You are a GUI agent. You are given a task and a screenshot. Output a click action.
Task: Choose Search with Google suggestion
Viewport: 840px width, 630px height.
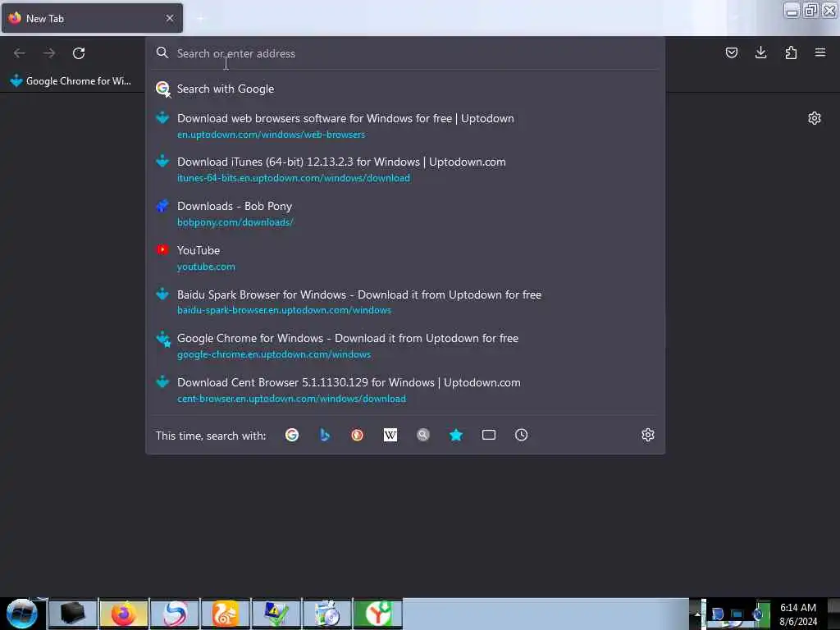(x=405, y=89)
